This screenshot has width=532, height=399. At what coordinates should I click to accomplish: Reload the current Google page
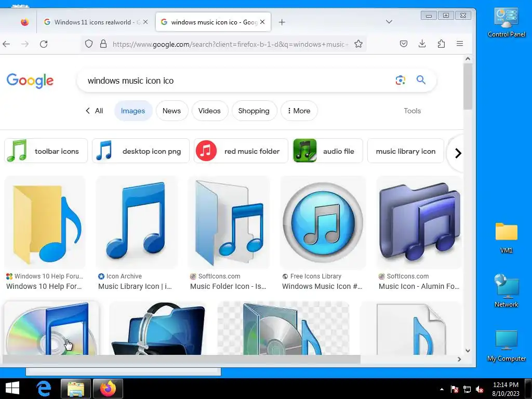pyautogui.click(x=44, y=44)
